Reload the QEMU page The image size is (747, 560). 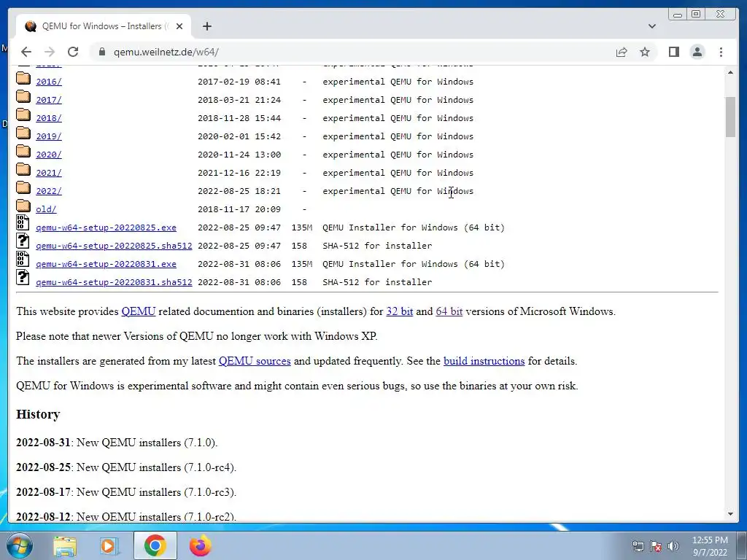[x=73, y=52]
